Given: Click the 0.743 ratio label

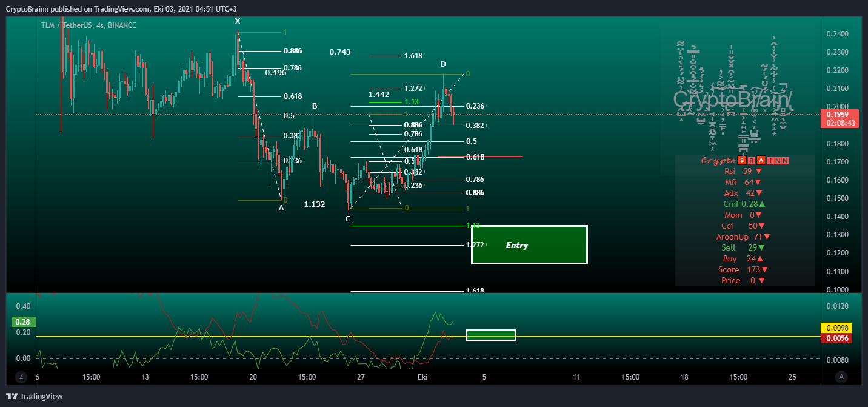Looking at the screenshot, I should 340,52.
